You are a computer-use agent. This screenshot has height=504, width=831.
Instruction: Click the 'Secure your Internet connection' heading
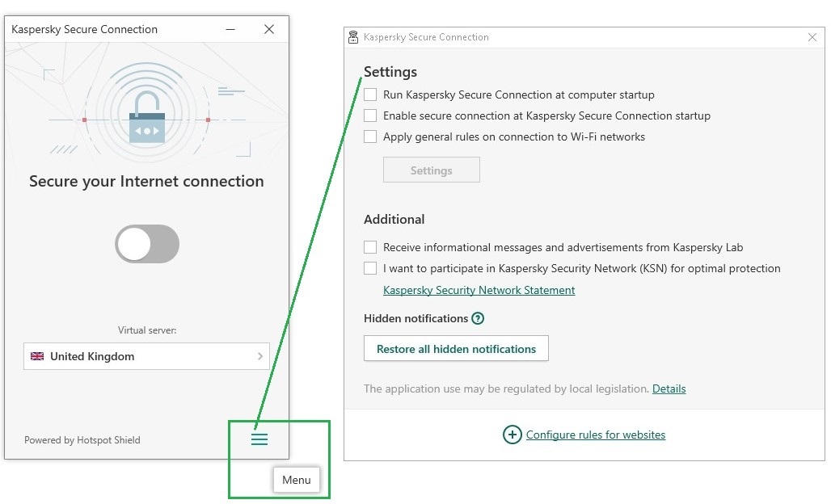pos(146,181)
